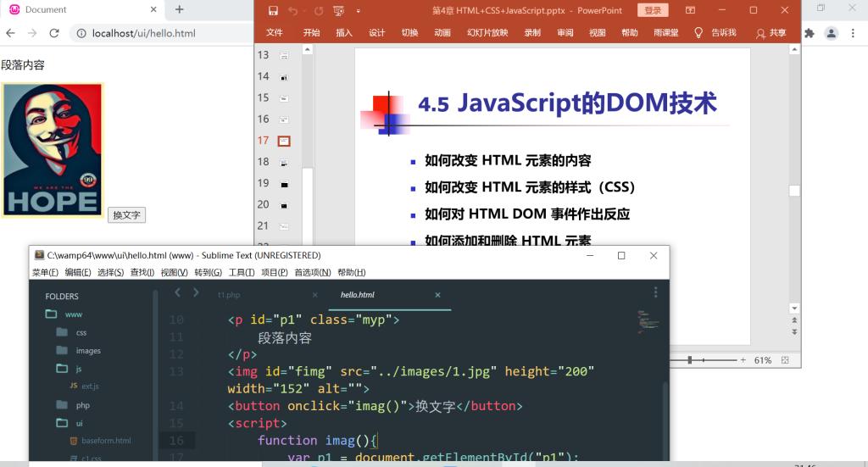Click the site information icon beside the URL
868x467 pixels.
81,34
